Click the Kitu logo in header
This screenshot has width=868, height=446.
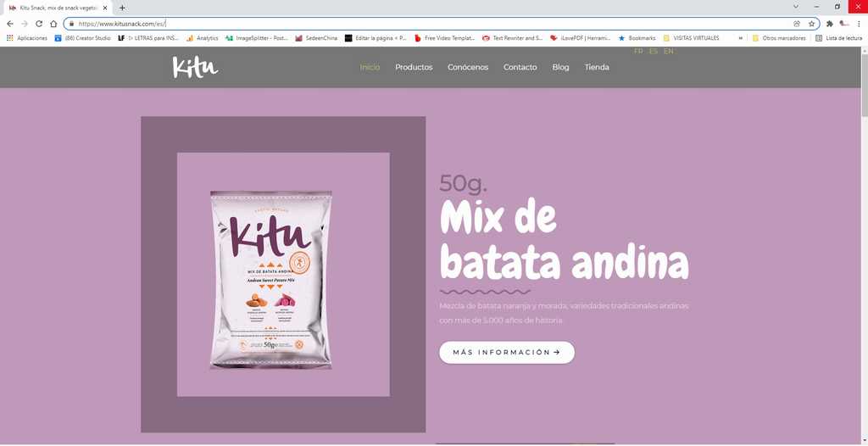click(x=195, y=67)
